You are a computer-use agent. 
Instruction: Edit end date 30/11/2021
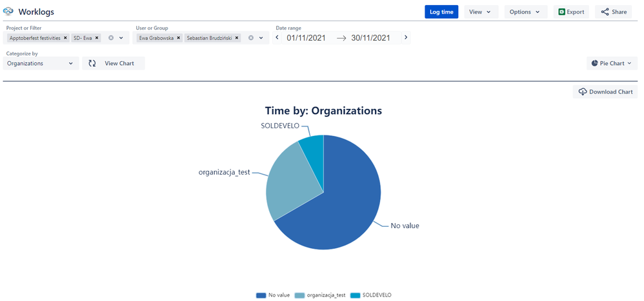370,38
